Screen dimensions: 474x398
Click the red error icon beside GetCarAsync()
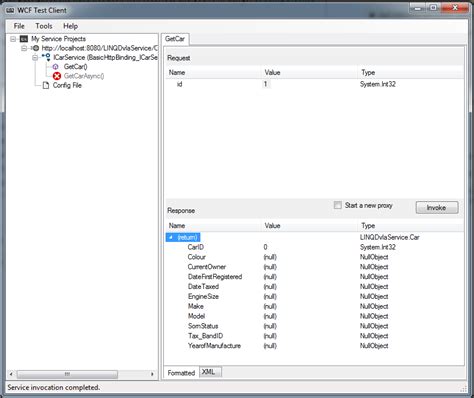click(x=57, y=76)
